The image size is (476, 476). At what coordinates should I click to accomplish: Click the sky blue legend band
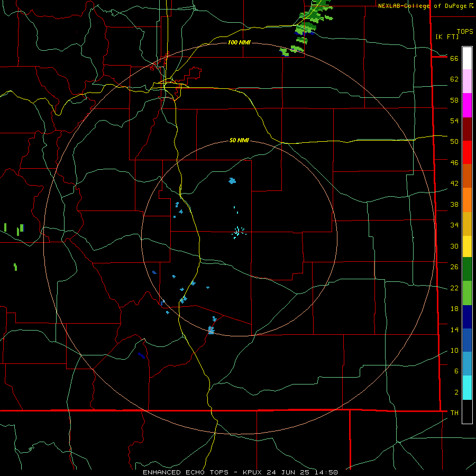click(x=467, y=363)
